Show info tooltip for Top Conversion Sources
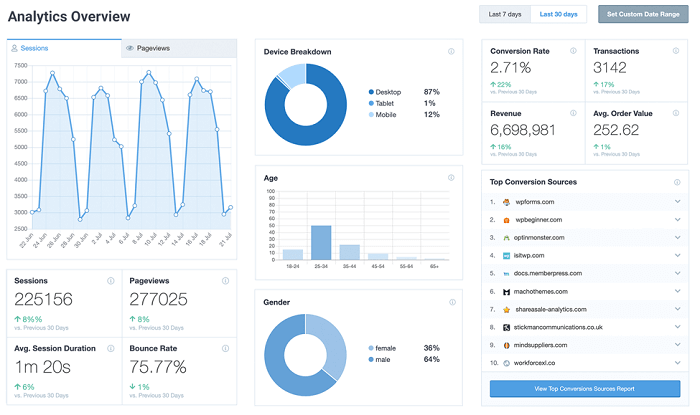 (677, 182)
